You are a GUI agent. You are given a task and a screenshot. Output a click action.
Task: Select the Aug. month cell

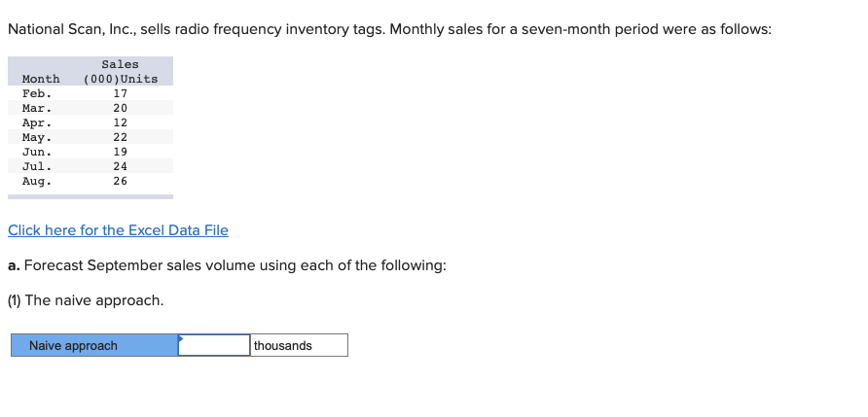coord(37,181)
